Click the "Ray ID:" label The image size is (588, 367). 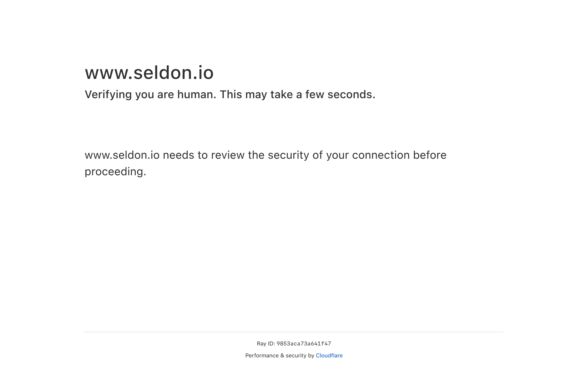(266, 344)
